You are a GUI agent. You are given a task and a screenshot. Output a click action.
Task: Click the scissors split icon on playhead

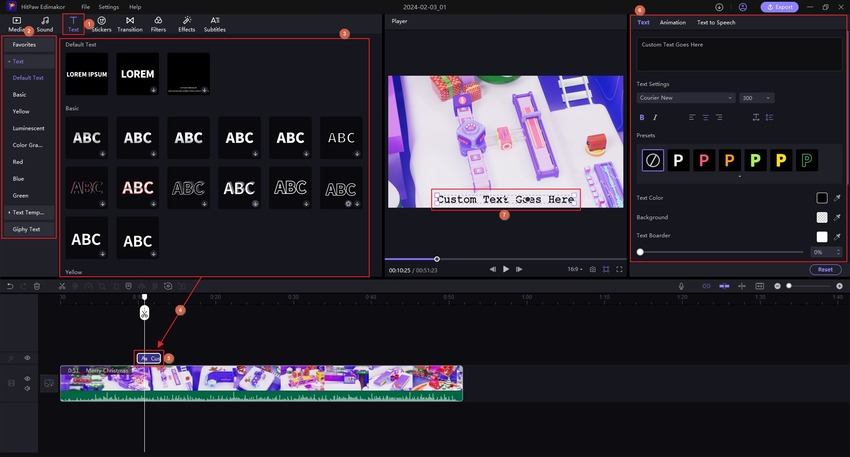click(144, 312)
